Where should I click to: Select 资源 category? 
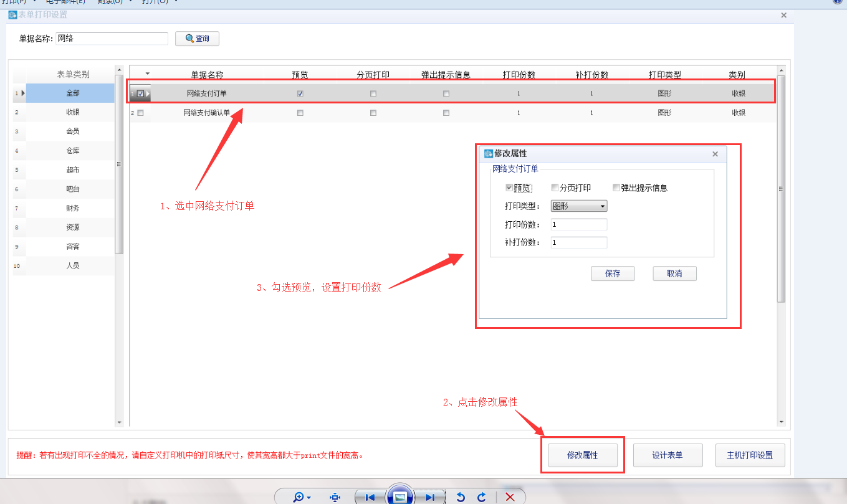tap(70, 227)
